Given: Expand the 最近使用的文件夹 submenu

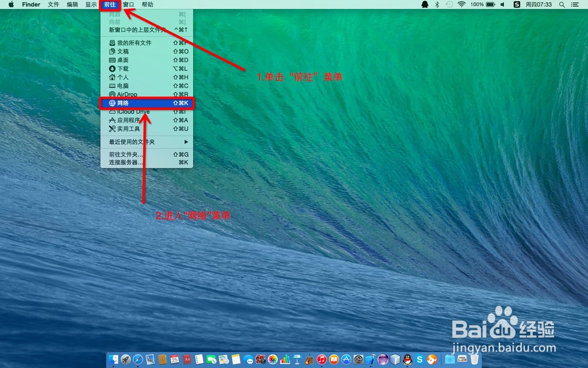Looking at the screenshot, I should coord(146,142).
